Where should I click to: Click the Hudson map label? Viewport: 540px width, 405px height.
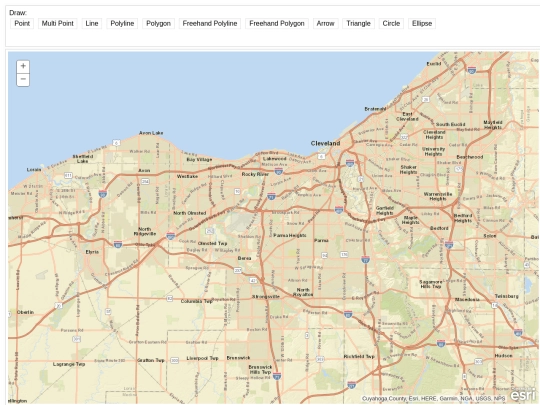point(503,355)
